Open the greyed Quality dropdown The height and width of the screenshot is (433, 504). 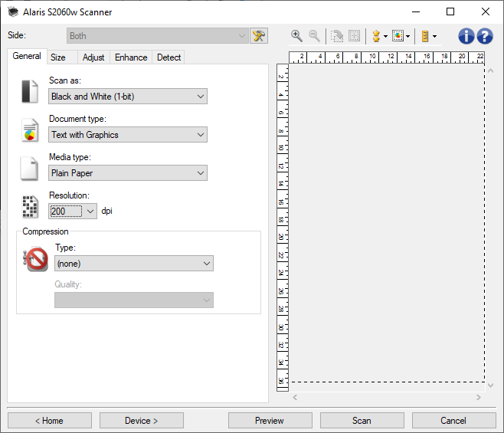click(134, 300)
